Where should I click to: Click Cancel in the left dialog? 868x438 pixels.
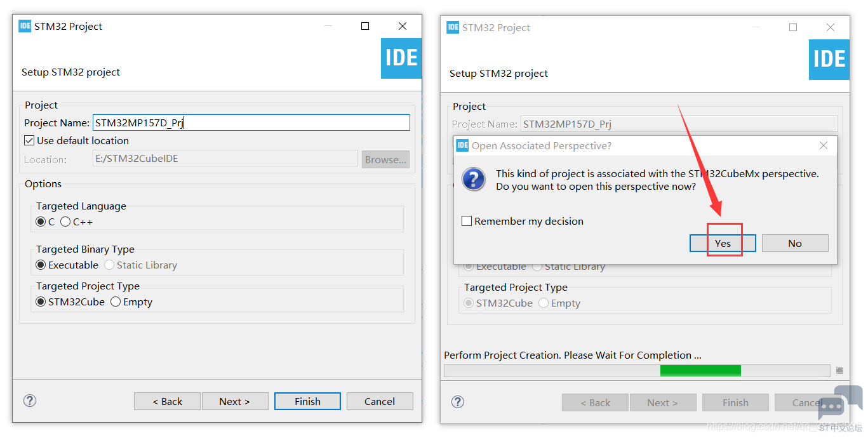(x=380, y=401)
